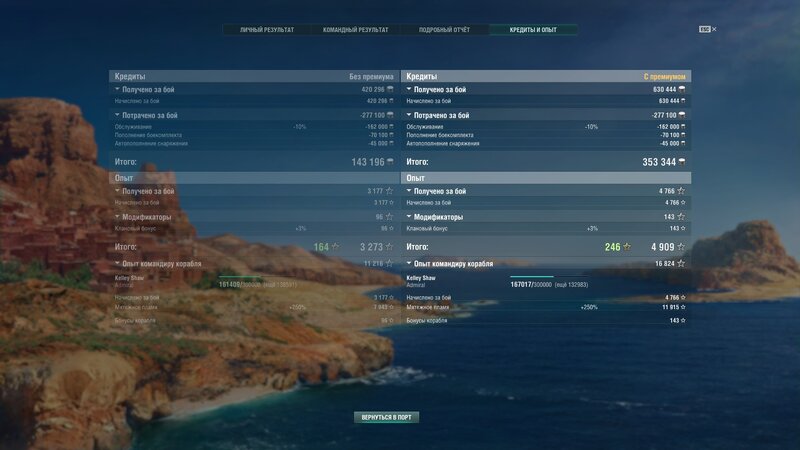Collapse premium Потрачено за бой section

point(409,115)
